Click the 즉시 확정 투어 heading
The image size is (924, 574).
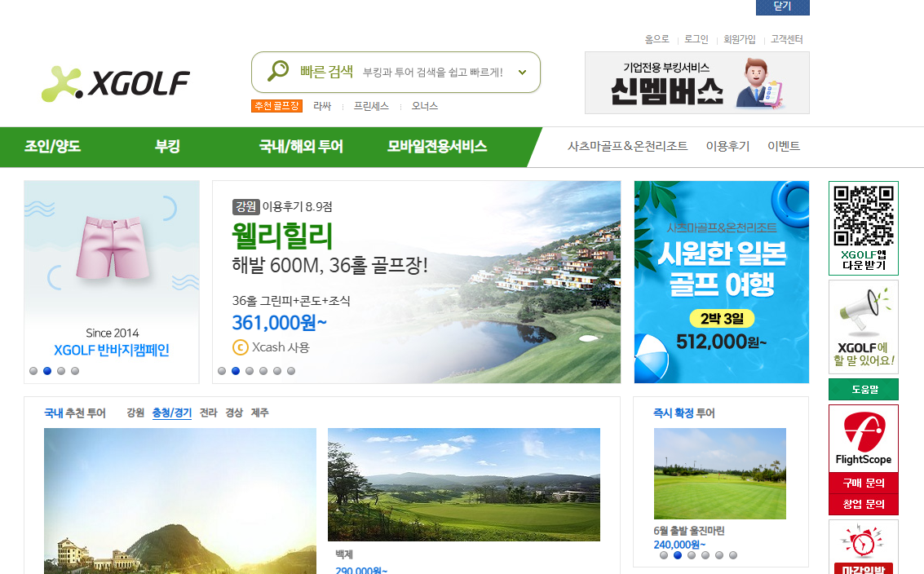tap(684, 413)
